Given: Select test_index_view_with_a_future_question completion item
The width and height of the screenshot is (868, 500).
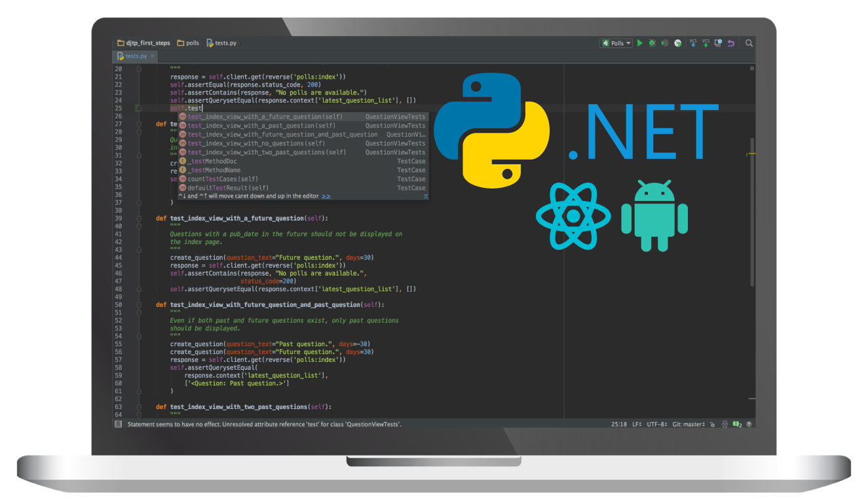Looking at the screenshot, I should pos(303,116).
